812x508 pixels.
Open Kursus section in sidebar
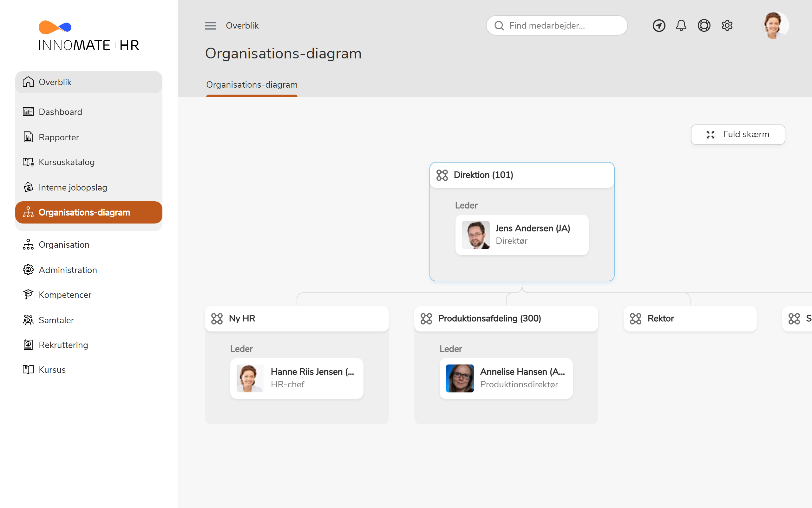point(88,370)
